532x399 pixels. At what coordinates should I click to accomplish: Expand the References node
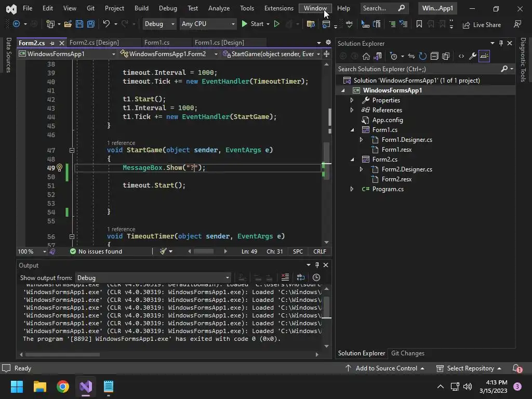(x=352, y=110)
